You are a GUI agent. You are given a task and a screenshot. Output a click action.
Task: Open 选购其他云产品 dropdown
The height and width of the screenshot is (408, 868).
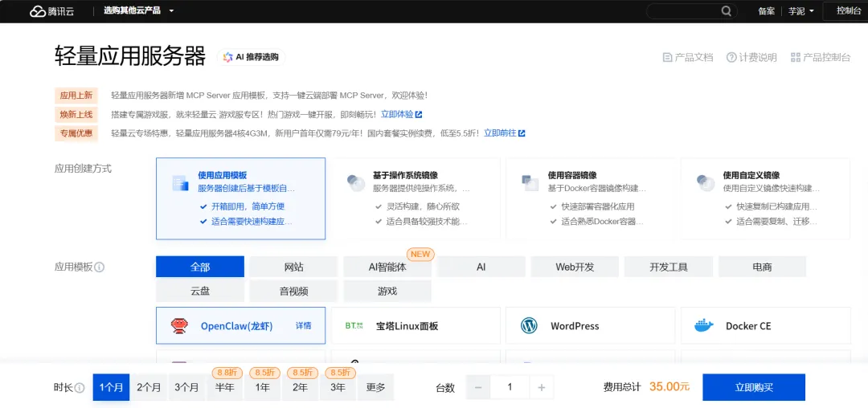click(139, 11)
